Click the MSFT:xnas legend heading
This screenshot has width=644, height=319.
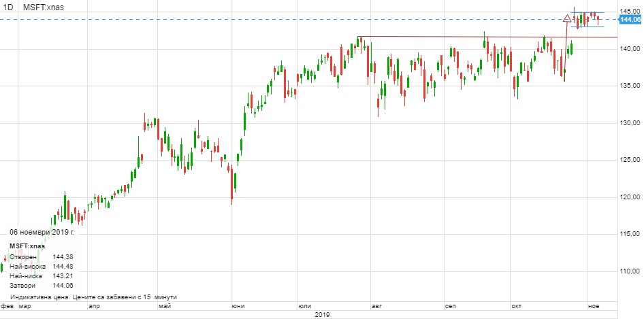pyautogui.click(x=27, y=246)
